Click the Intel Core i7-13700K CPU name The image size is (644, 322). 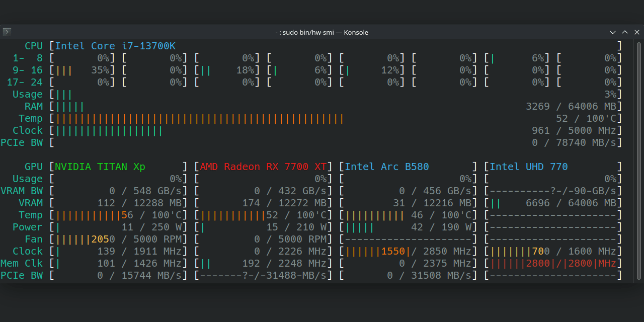115,46
